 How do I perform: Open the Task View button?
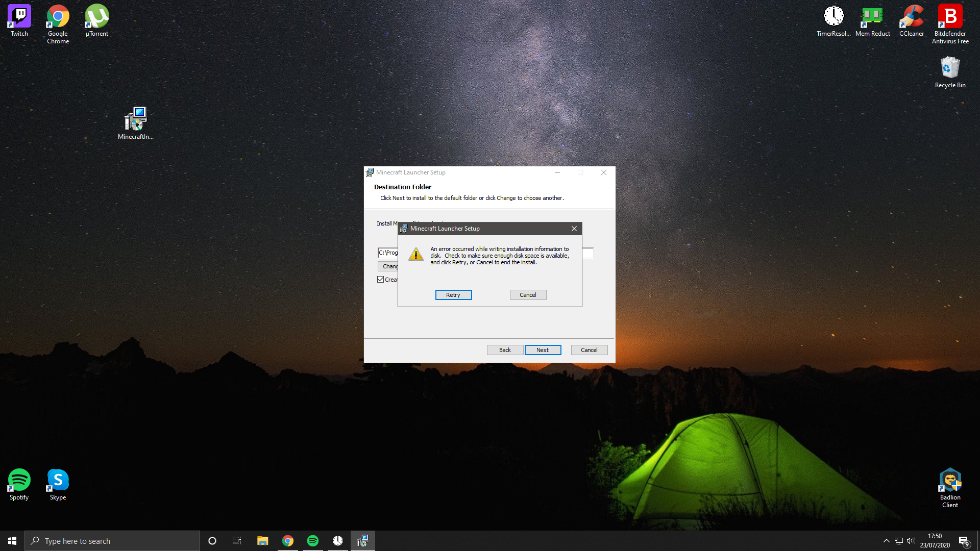[237, 541]
